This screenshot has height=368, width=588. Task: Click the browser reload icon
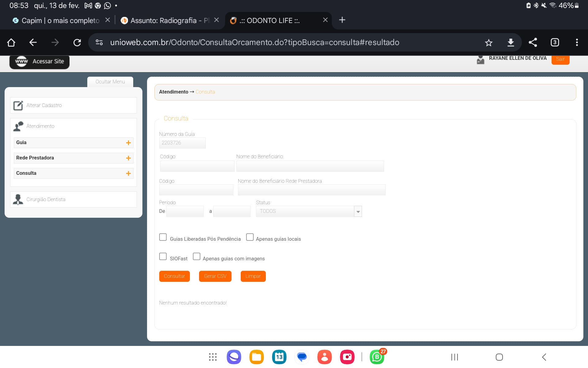(x=77, y=42)
